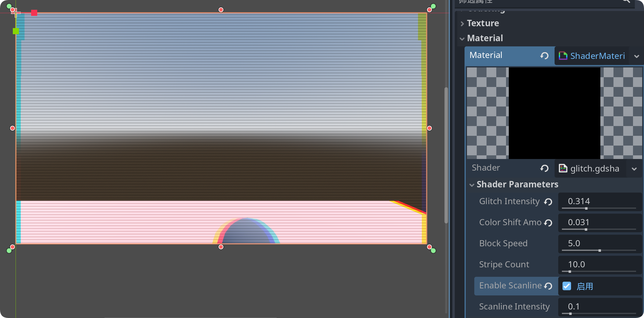Revert the Color Shift Amount value
Viewport: 644px width, 318px height.
pos(548,223)
